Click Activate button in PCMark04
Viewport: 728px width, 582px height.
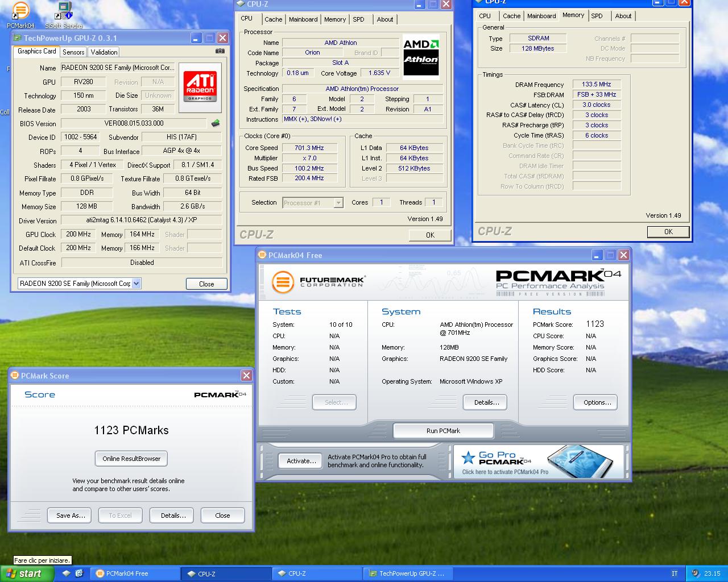coord(301,461)
